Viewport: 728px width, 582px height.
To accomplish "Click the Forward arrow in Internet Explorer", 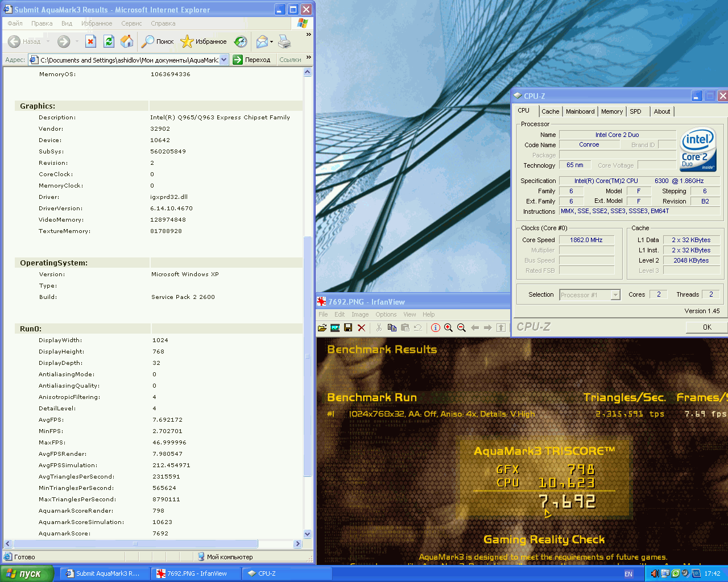I will (64, 41).
